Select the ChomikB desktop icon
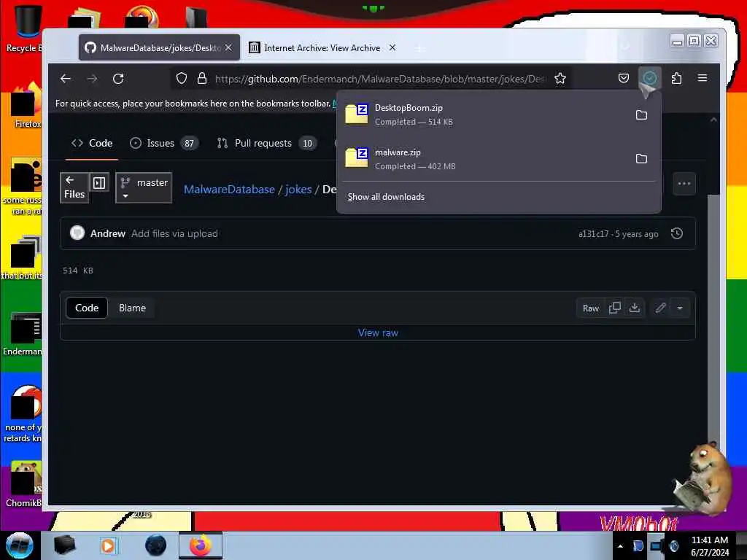Image resolution: width=747 pixels, height=560 pixels. [x=24, y=485]
